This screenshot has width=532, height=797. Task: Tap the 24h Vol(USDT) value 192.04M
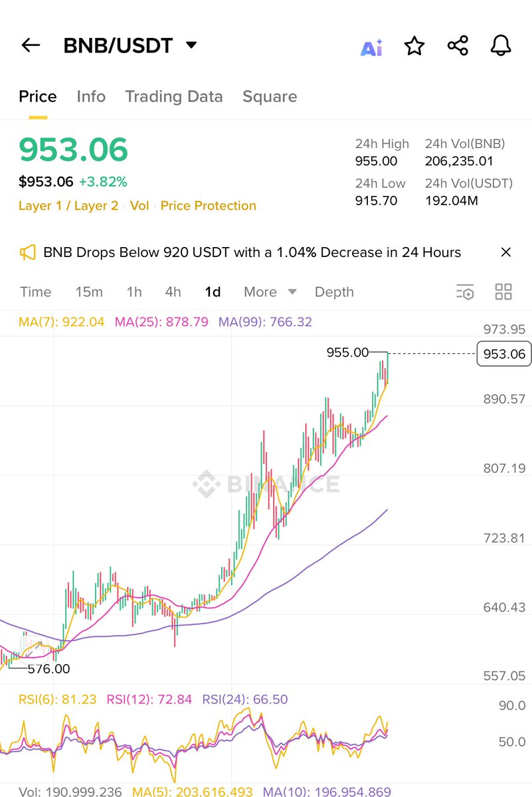click(452, 201)
